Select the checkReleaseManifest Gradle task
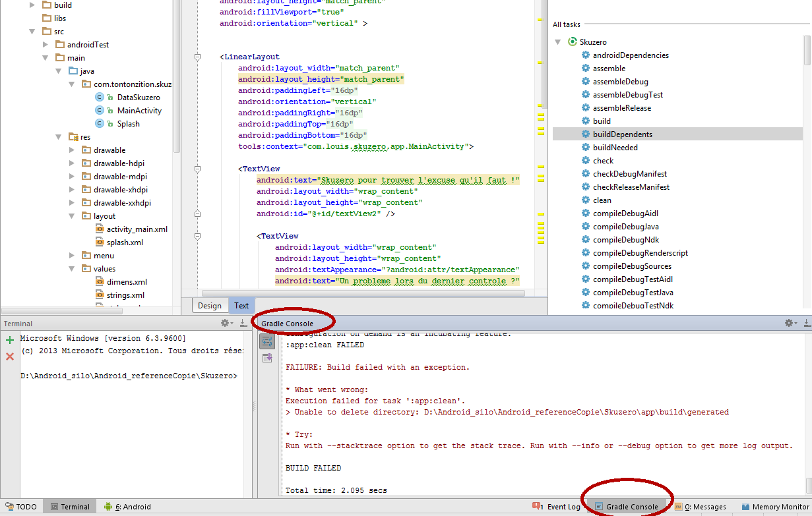812x516 pixels. [631, 187]
